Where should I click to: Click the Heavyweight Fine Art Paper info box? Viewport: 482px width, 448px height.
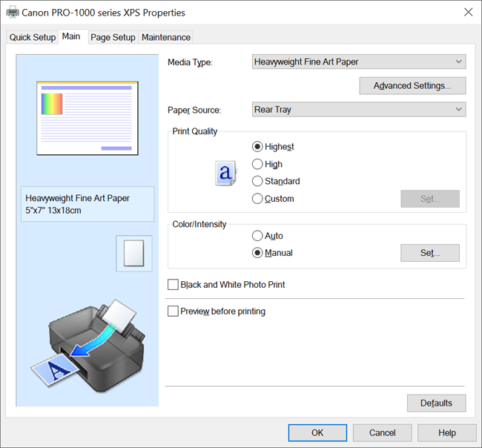tap(88, 204)
